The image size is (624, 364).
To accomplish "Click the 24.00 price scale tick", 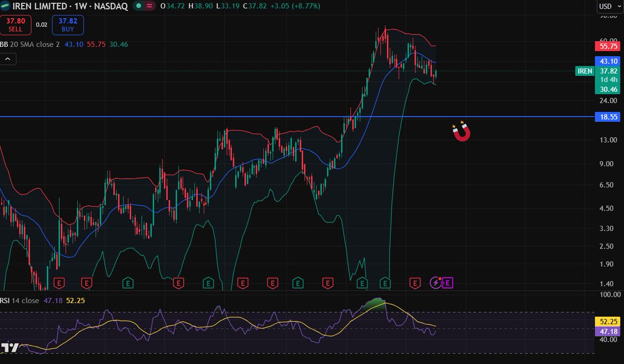I will (607, 101).
